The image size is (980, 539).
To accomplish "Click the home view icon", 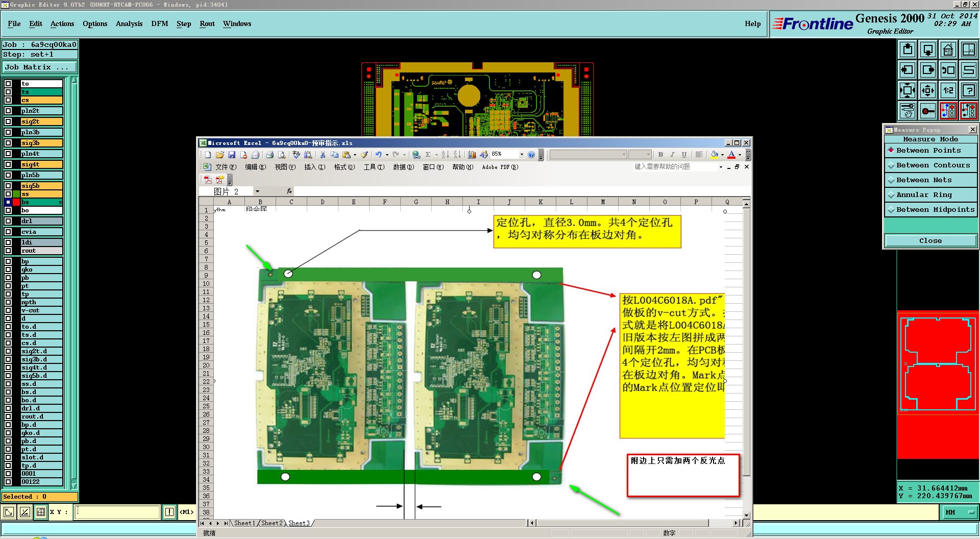I will coord(948,50).
